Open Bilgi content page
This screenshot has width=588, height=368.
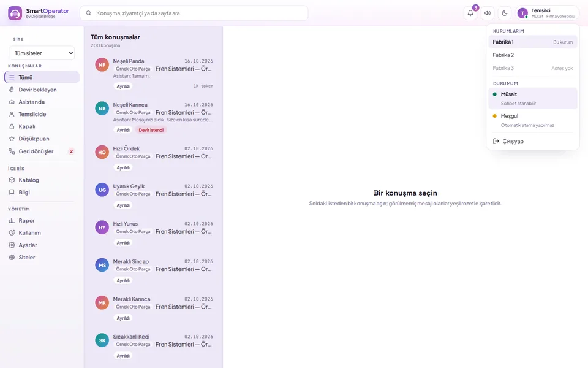click(x=42, y=192)
